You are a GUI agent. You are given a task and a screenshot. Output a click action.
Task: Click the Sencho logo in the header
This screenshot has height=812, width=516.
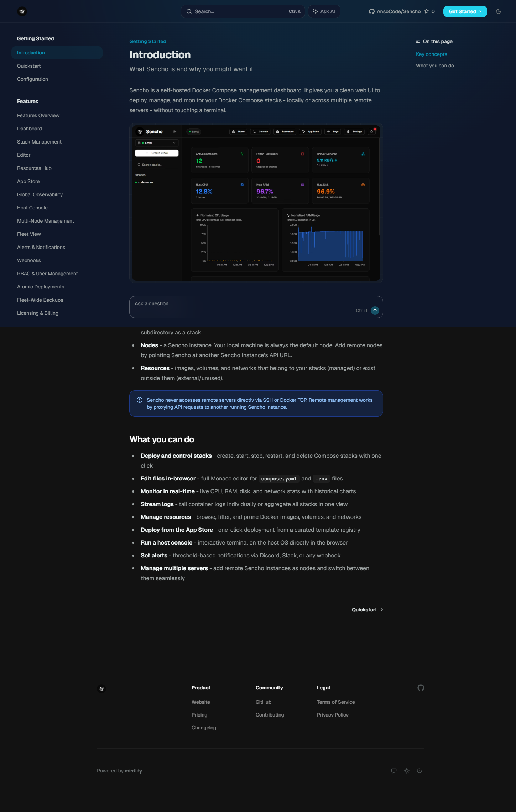pos(22,11)
